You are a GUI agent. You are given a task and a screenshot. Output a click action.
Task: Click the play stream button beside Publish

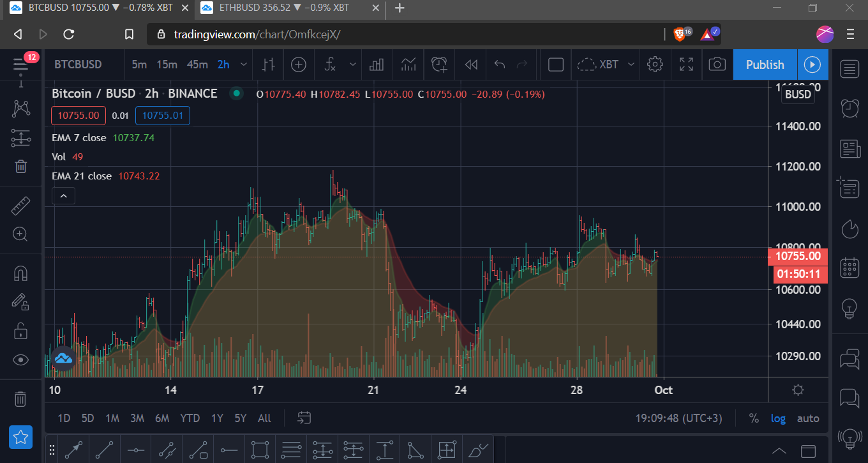(x=812, y=65)
